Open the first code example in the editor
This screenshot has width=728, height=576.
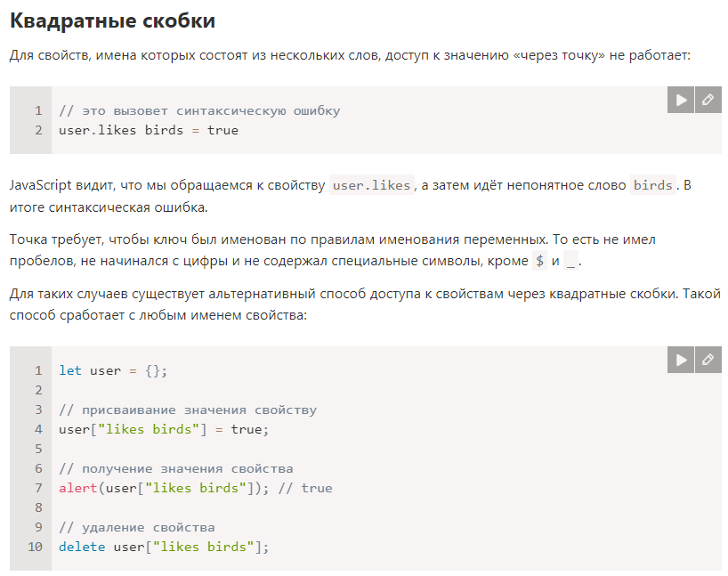[x=708, y=100]
